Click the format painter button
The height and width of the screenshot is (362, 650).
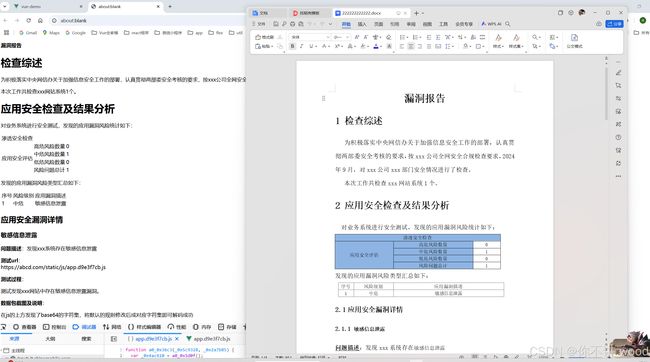264,37
